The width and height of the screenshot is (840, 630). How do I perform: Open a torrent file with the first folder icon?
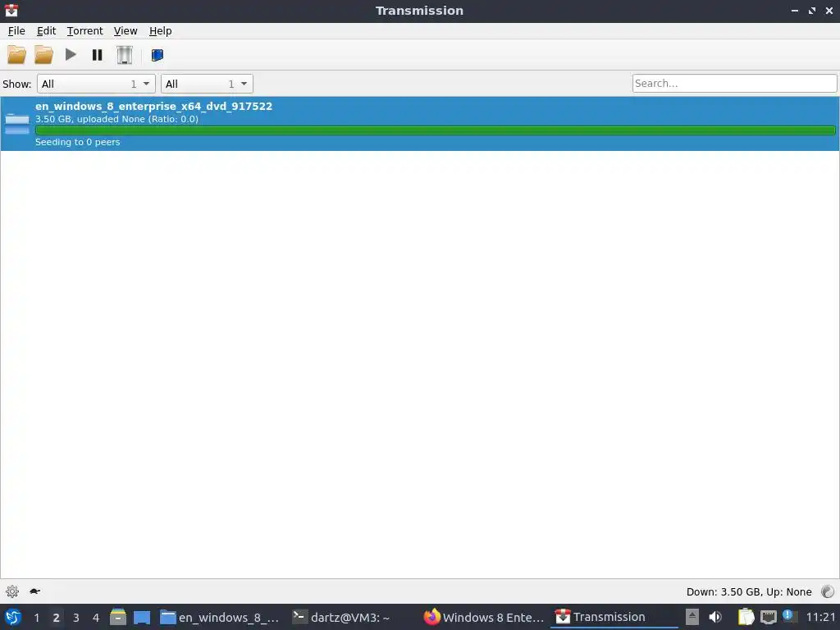coord(16,55)
